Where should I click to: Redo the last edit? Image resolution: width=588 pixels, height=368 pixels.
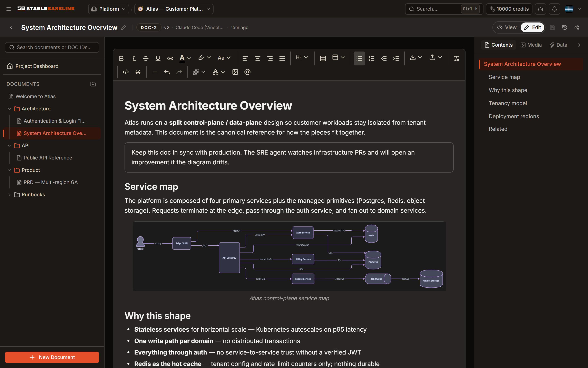pos(179,72)
